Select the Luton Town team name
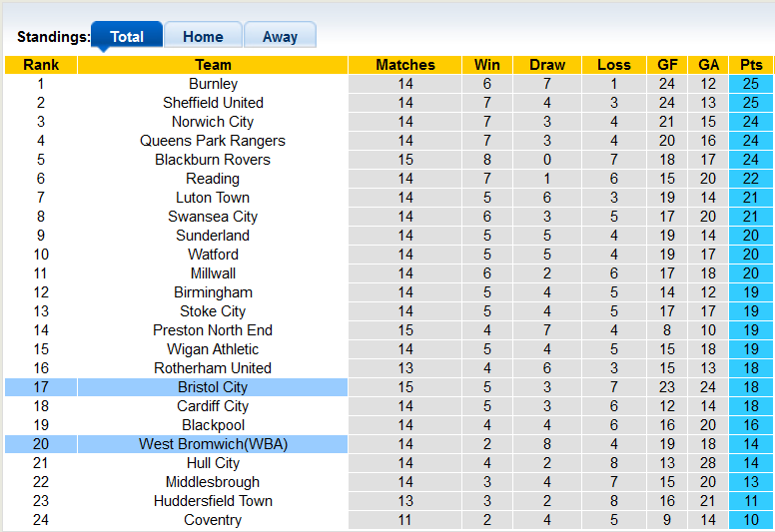Viewport: 775px width, 532px height. 213,198
